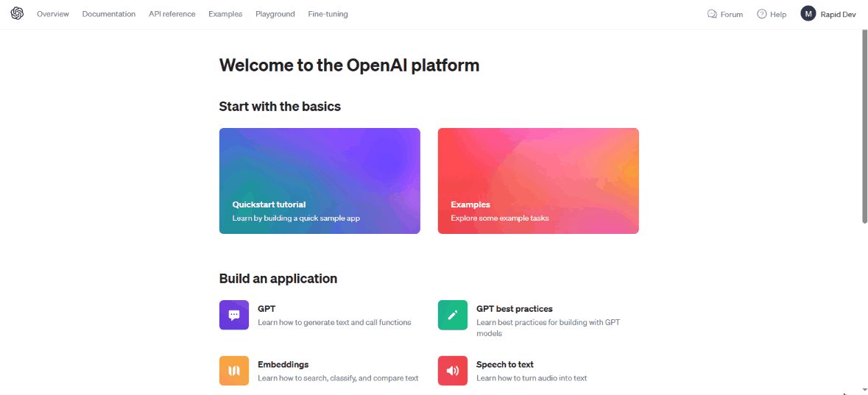868x395 pixels.
Task: Open the Playground page
Action: click(x=275, y=15)
